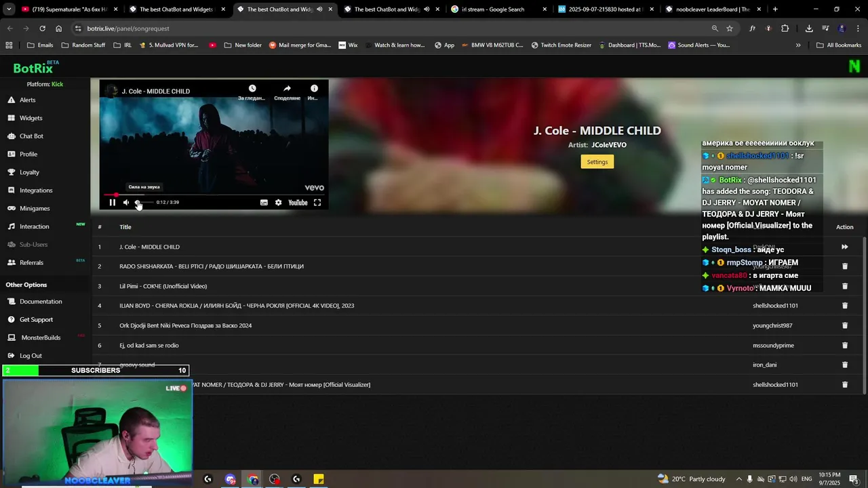Image resolution: width=868 pixels, height=488 pixels.
Task: Share the video via arrow icon
Action: 287,89
